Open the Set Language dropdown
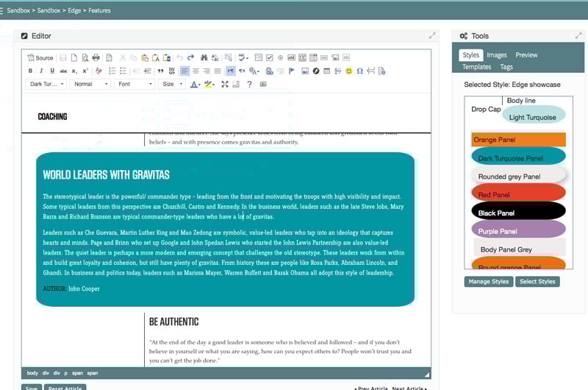This screenshot has width=588, height=390. pyautogui.click(x=254, y=71)
